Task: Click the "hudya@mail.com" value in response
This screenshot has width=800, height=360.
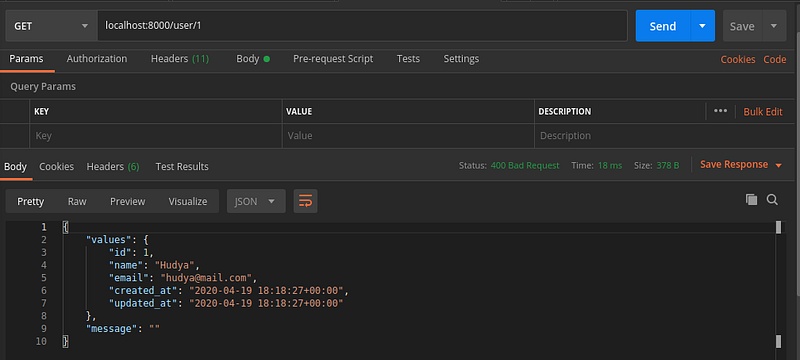Action: coord(207,277)
